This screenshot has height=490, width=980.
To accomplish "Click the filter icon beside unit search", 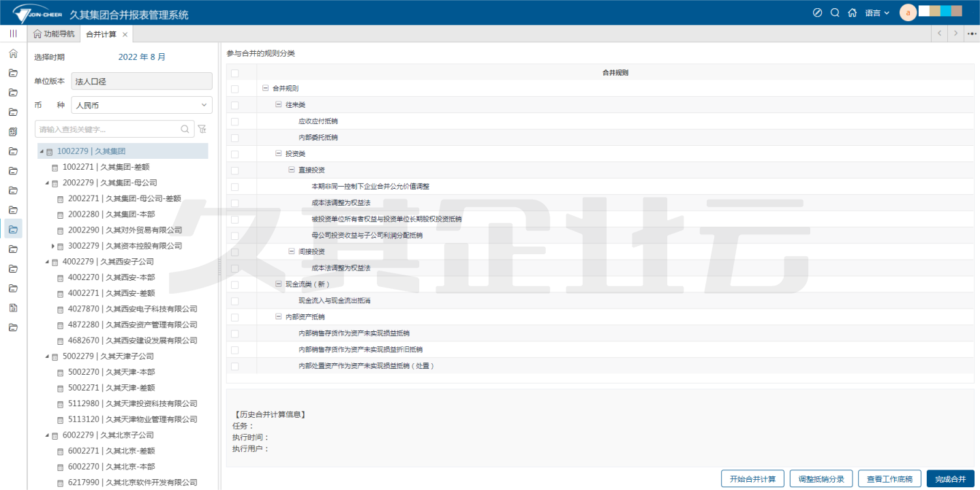I will tap(202, 129).
